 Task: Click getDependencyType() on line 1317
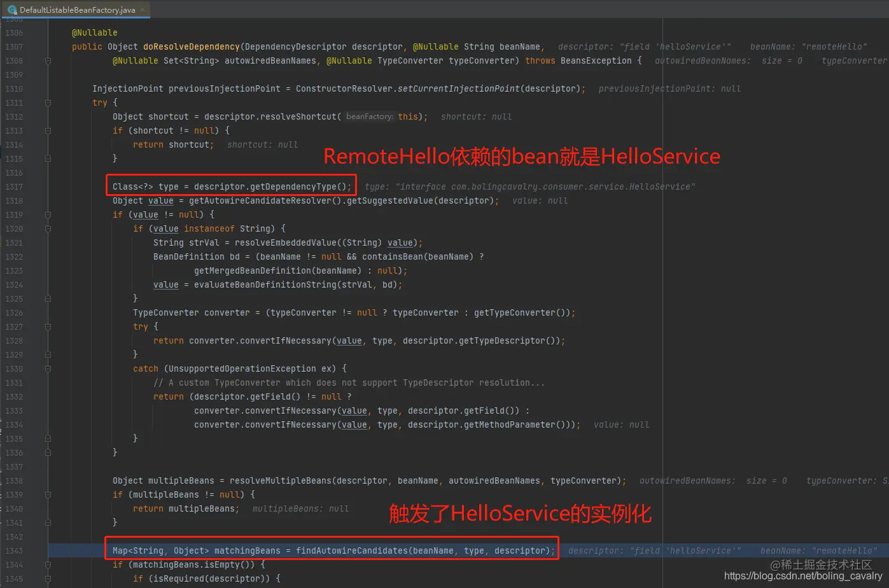click(298, 187)
